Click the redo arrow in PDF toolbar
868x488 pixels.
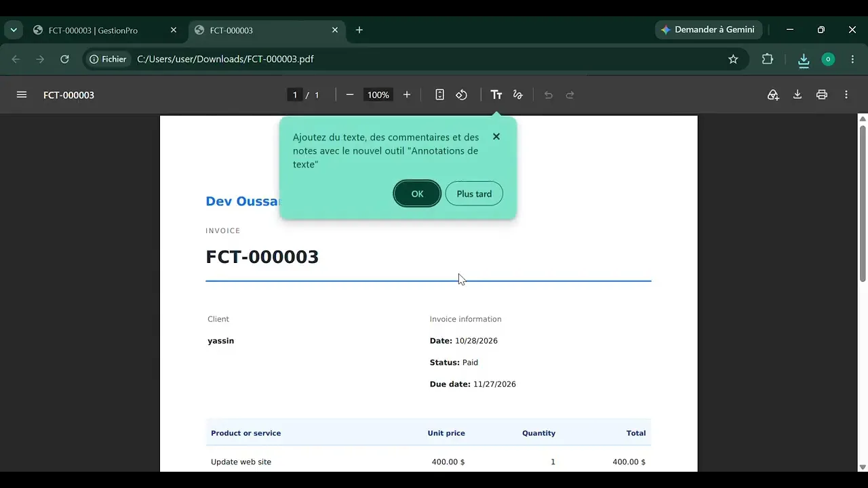(570, 95)
